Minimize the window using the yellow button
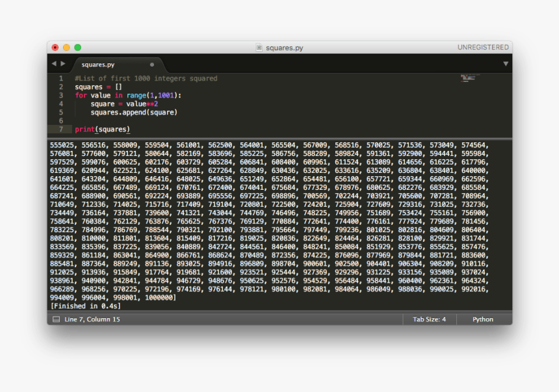The image size is (559, 392). click(66, 47)
